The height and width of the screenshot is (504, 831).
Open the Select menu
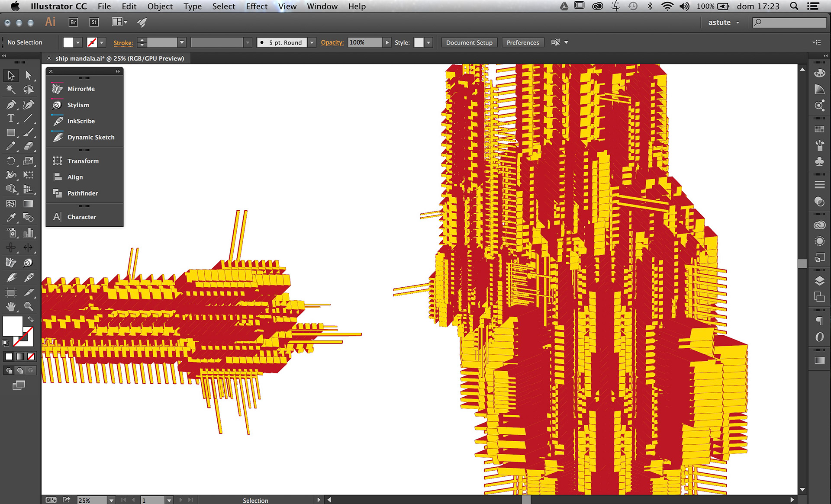[223, 6]
